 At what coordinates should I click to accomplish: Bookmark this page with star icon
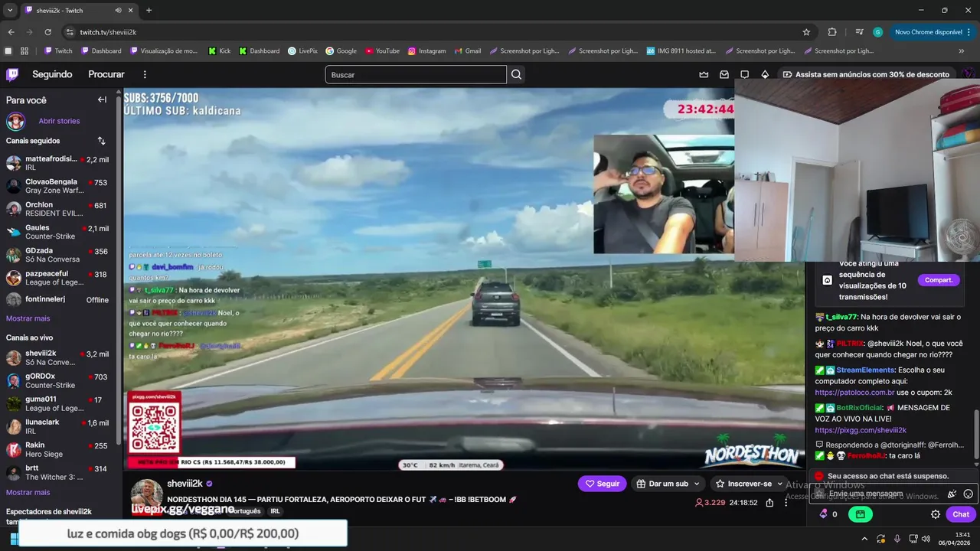(806, 32)
